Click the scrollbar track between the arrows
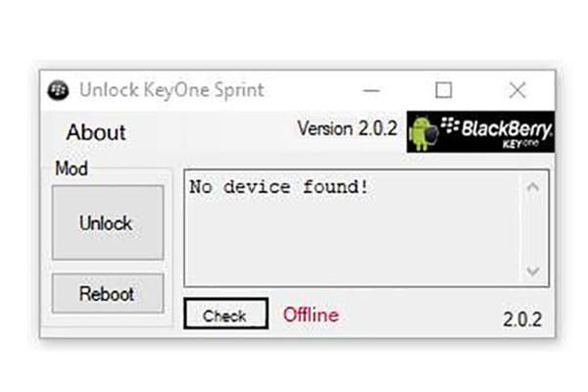Viewport: 588px width, 392px height. pos(533,228)
